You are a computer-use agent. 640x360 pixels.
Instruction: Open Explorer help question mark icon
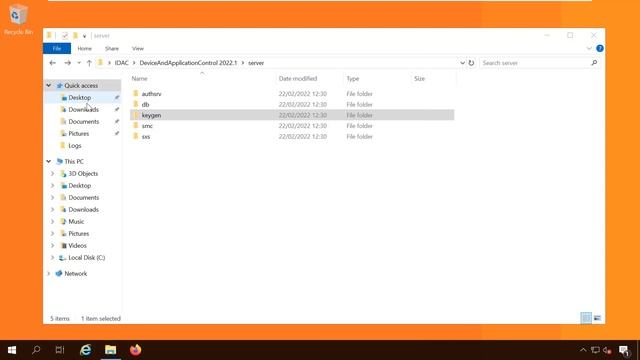click(x=600, y=48)
